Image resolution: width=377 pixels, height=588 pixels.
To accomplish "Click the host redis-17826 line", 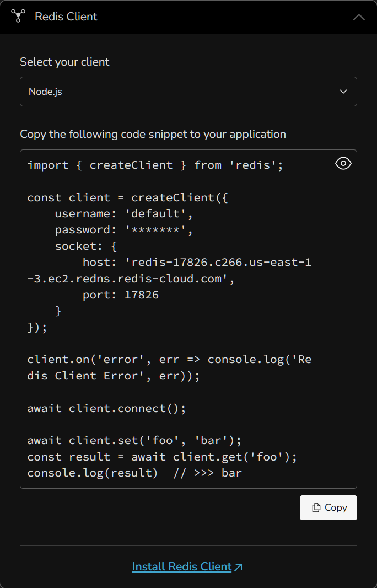I will pyautogui.click(x=169, y=270).
